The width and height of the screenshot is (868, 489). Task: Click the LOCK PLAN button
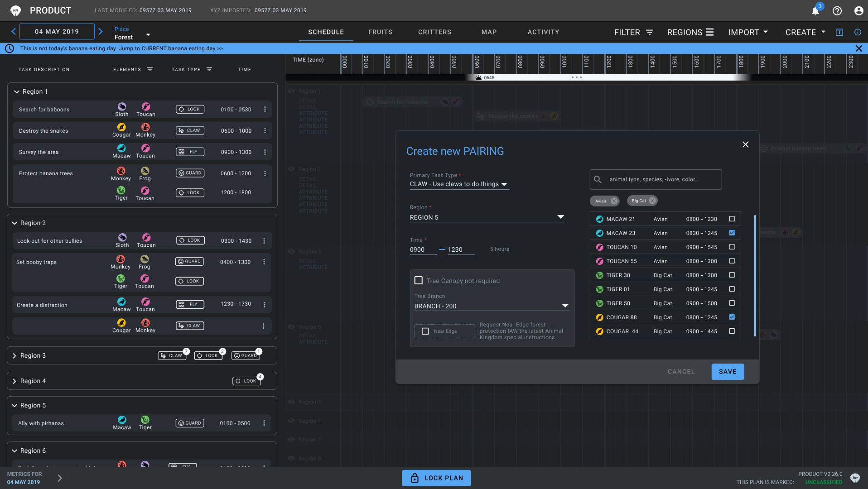point(436,478)
